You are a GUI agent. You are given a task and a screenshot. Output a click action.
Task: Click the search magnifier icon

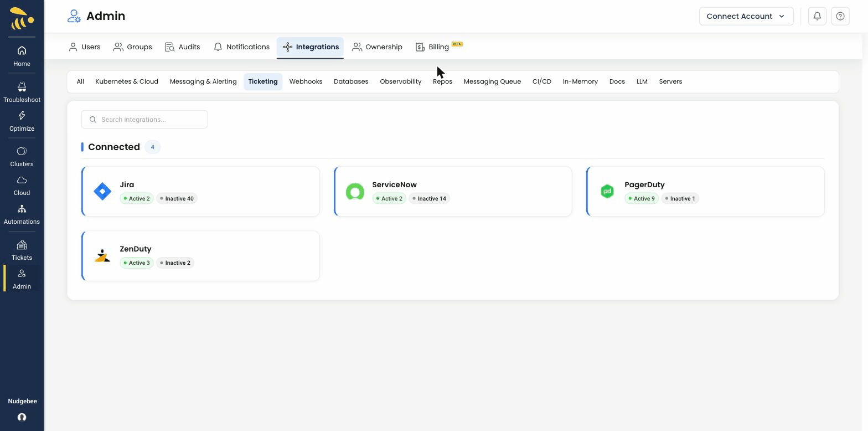(93, 120)
